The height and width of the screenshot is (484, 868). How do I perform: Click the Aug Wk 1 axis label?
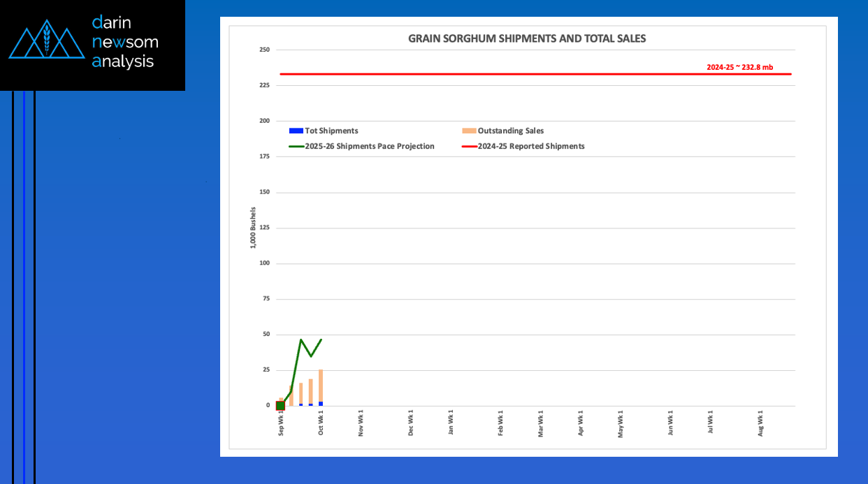coord(761,423)
